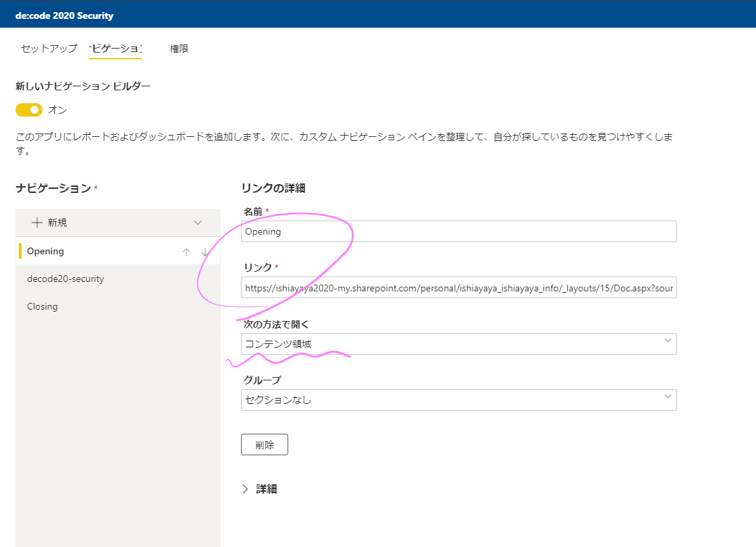Screen dimensions: 756x547
Task: Click the リンクの詳細 heading
Action: tap(273, 188)
